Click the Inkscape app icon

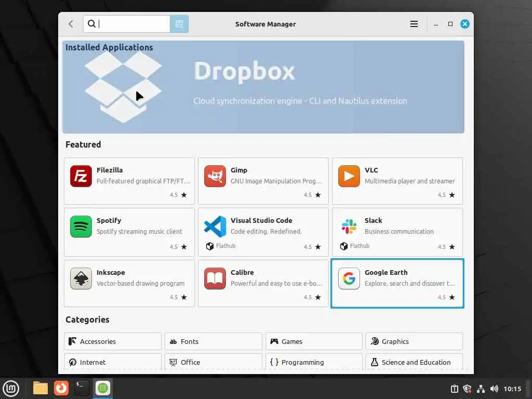point(81,278)
